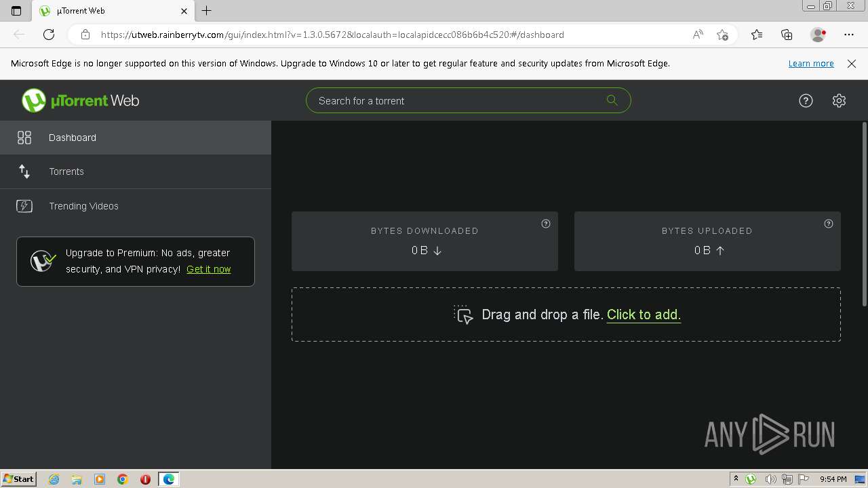Select the µTorrent Web browser tab
This screenshot has width=868, height=488.
pos(114,11)
